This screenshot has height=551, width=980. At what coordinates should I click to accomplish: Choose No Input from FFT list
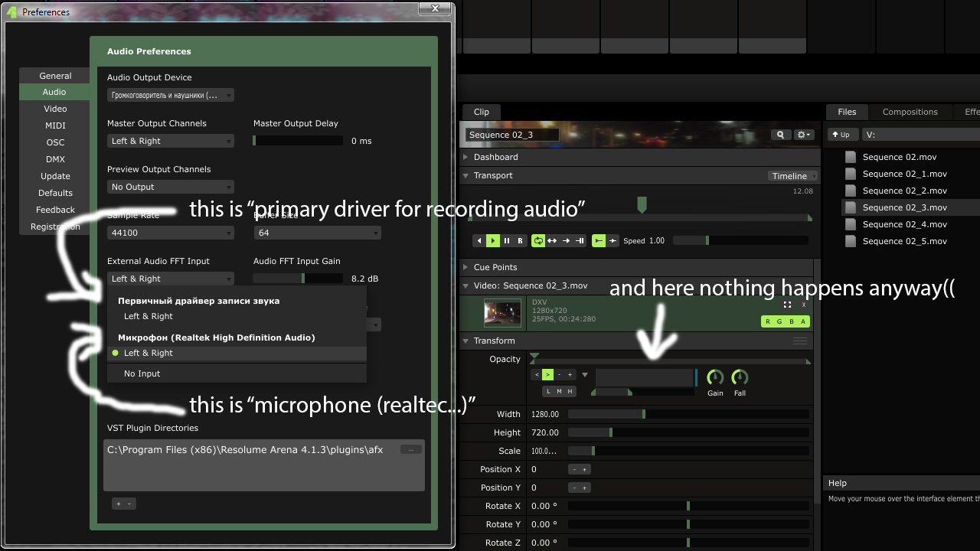(x=142, y=373)
